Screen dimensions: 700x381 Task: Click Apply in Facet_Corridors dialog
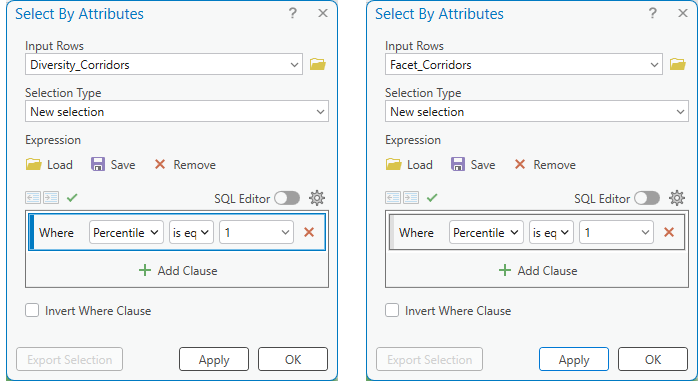574,359
